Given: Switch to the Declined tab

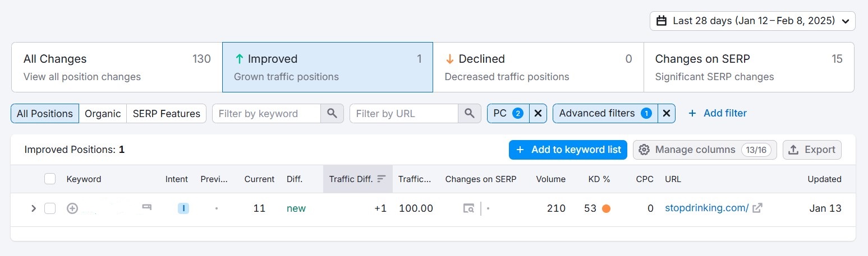Looking at the screenshot, I should [538, 67].
